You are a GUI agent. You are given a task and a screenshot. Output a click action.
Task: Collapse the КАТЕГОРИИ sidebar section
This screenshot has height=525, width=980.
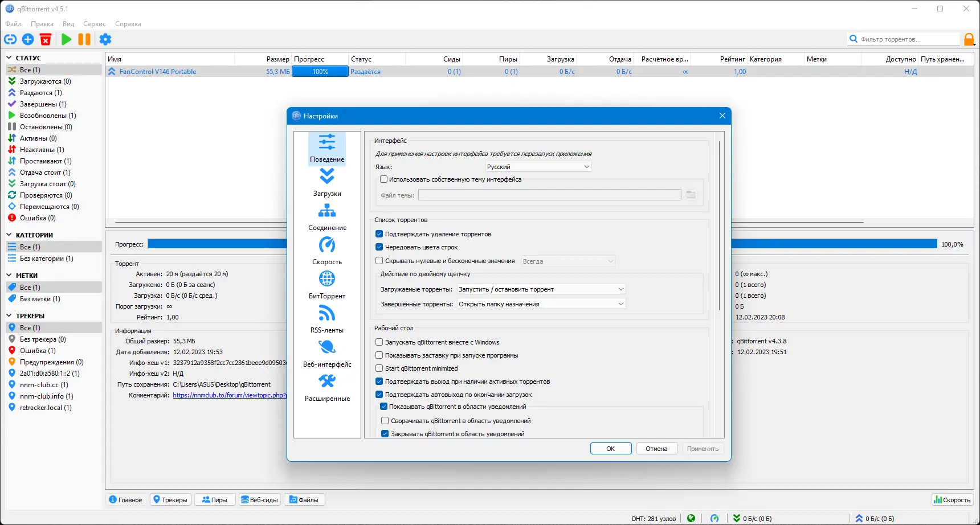(x=9, y=235)
